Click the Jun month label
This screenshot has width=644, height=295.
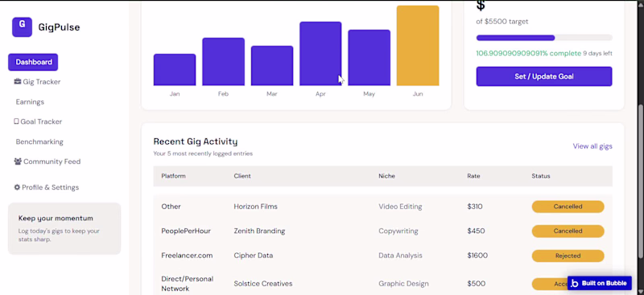click(418, 94)
